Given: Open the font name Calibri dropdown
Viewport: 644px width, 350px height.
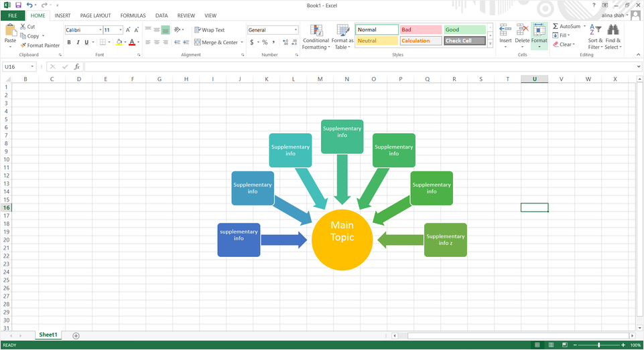Looking at the screenshot, I should (101, 30).
